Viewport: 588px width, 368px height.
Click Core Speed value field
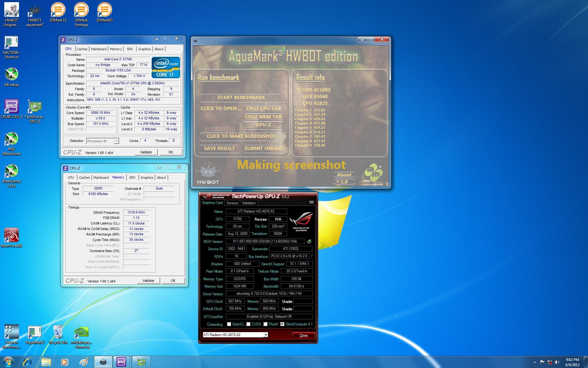(100, 113)
